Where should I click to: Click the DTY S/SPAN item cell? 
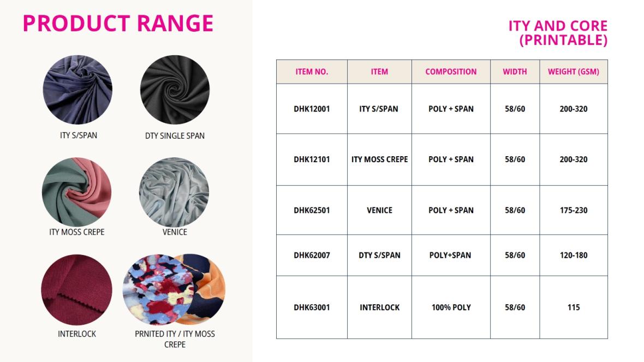coord(379,255)
